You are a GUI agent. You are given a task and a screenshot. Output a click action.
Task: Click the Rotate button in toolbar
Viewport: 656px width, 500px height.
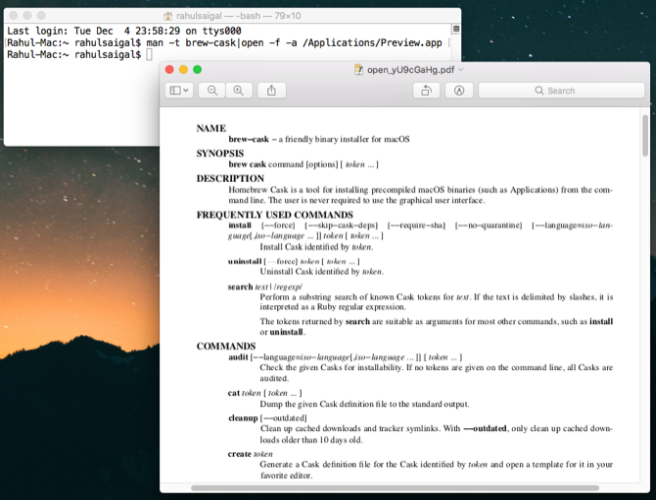(x=426, y=90)
